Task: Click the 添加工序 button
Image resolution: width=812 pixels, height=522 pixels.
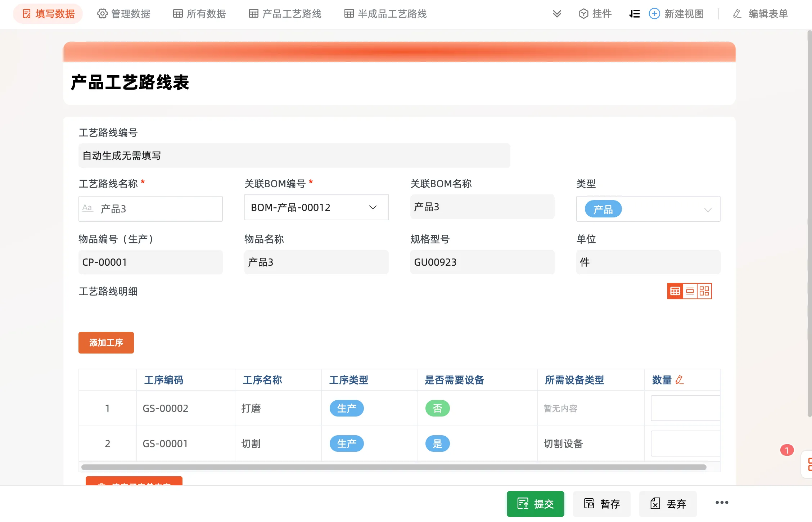Action: (x=106, y=342)
